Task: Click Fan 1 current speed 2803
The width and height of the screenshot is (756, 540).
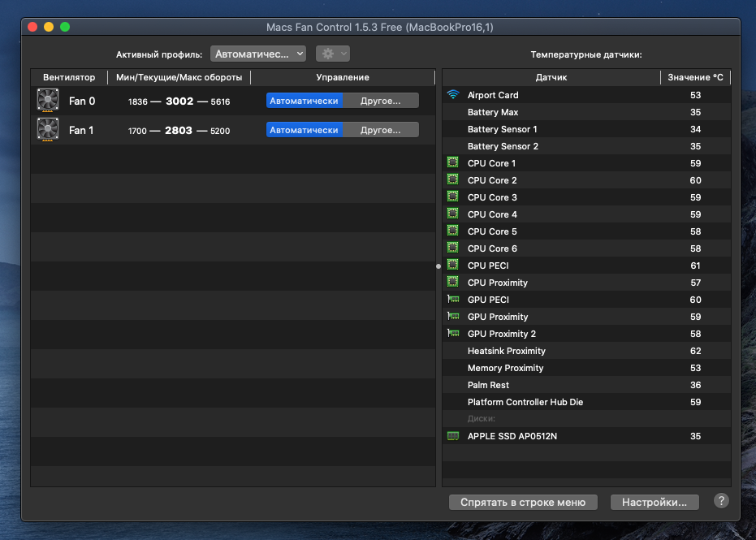Action: pyautogui.click(x=179, y=130)
